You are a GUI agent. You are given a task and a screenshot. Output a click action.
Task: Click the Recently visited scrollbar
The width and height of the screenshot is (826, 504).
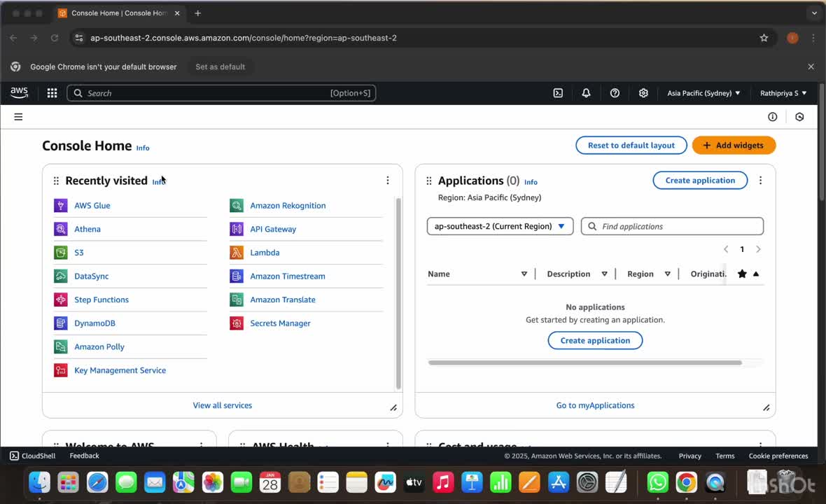pyautogui.click(x=398, y=293)
